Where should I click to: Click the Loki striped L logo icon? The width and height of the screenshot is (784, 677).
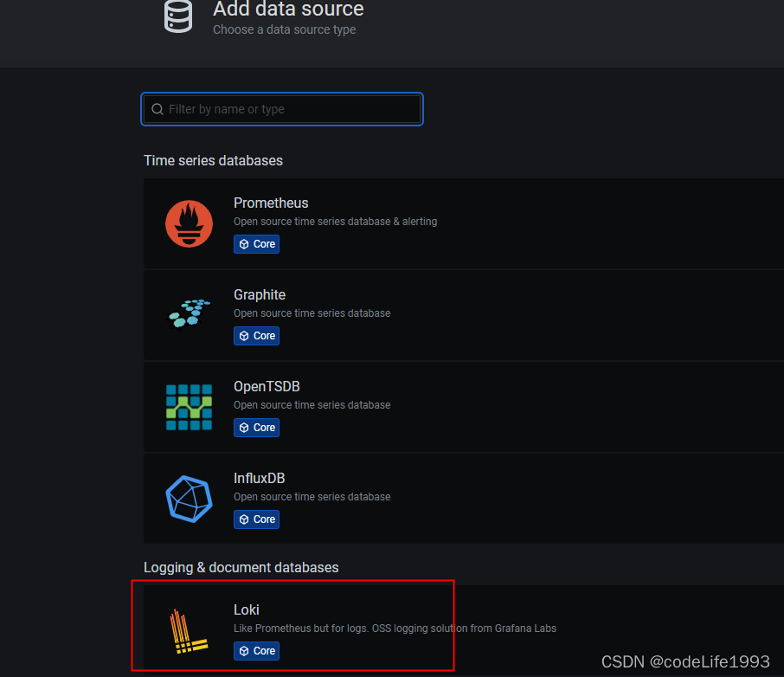pyautogui.click(x=188, y=631)
